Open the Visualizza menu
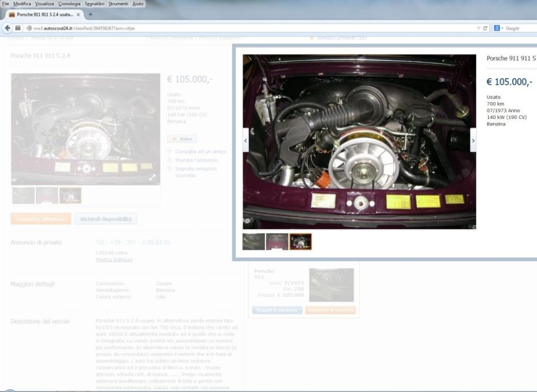The width and height of the screenshot is (537, 392). tap(45, 4)
